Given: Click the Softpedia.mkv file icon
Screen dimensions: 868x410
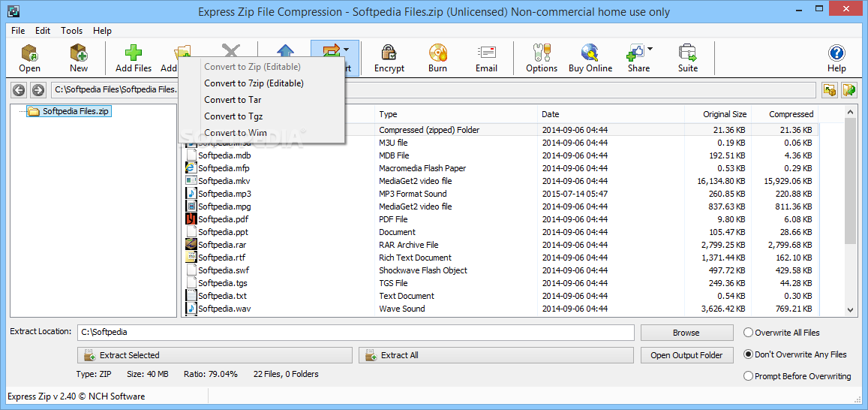Looking at the screenshot, I should [x=191, y=181].
